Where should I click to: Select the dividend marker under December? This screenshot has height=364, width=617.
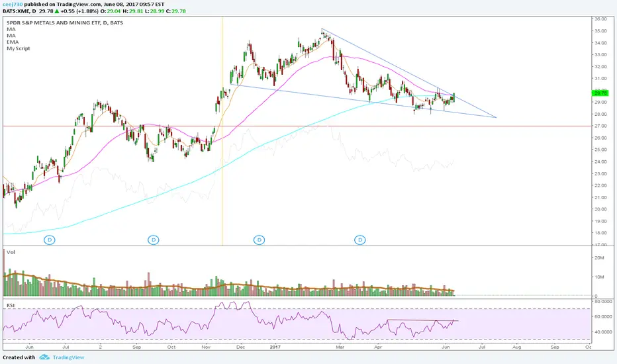(x=259, y=240)
